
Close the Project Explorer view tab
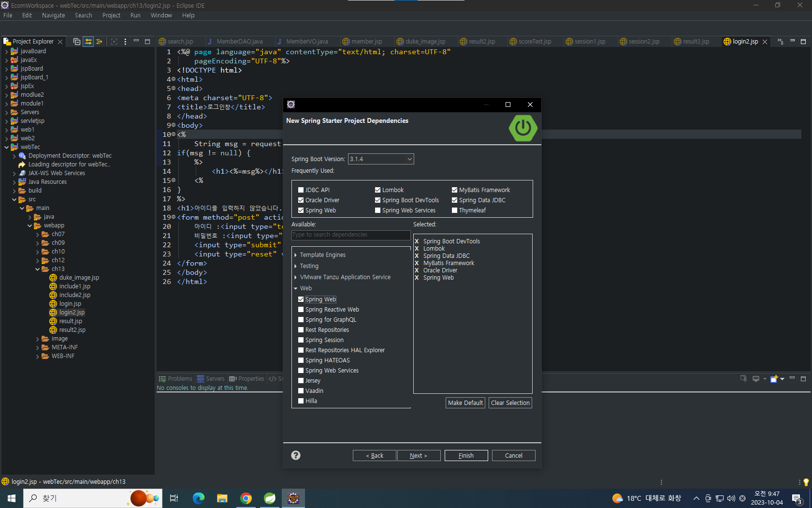(x=60, y=42)
